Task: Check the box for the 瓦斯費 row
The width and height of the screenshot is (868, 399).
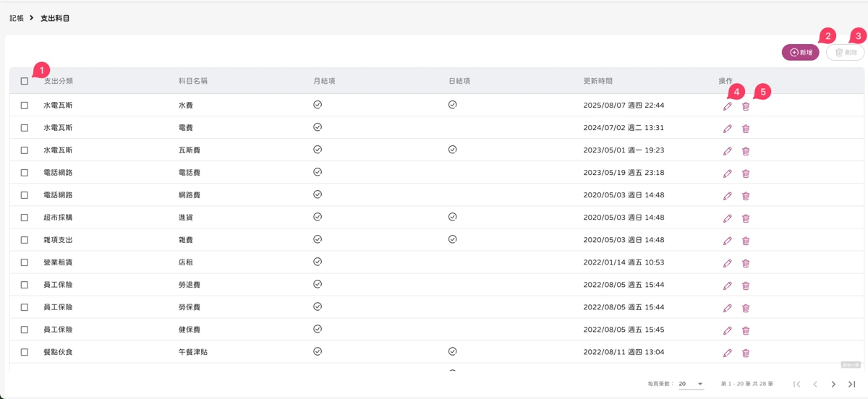Action: [25, 150]
